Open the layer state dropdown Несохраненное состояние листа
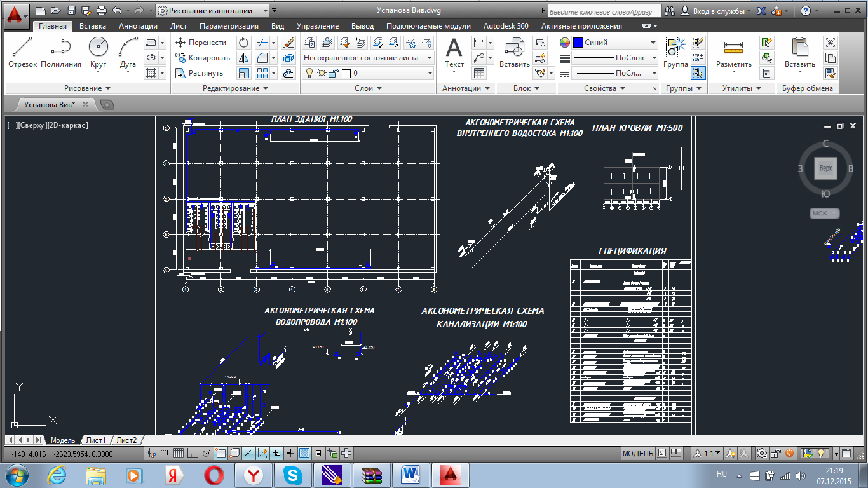Screen dimensions: 868x488 (x=368, y=58)
